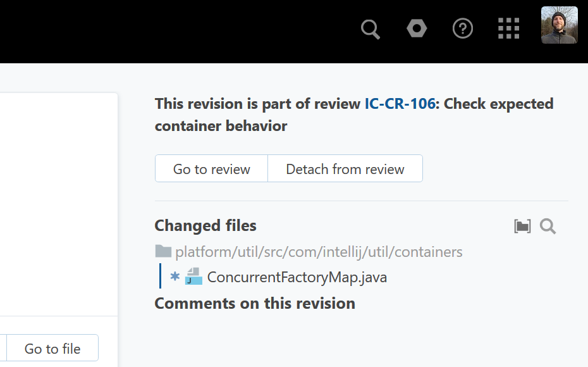This screenshot has height=367, width=588.
Task: Click the Go to review button
Action: [x=212, y=169]
